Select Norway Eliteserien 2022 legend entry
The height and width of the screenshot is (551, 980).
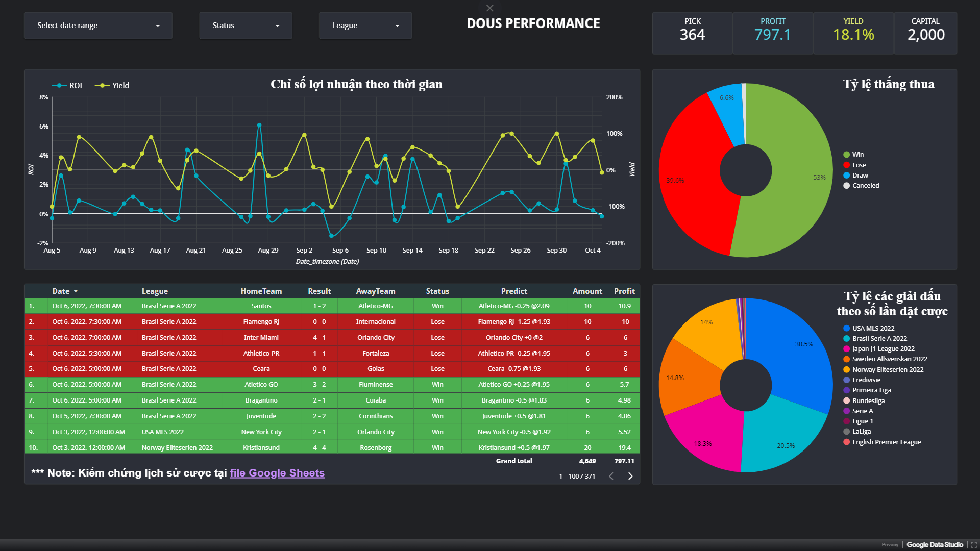[883, 370]
